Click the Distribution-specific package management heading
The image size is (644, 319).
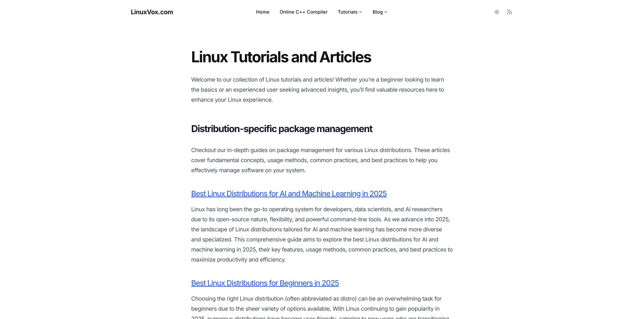[281, 129]
